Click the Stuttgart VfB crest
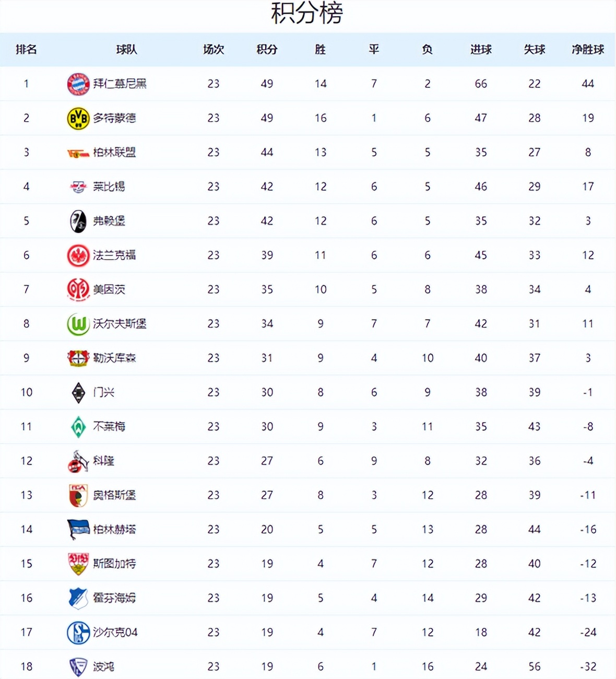 point(78,564)
